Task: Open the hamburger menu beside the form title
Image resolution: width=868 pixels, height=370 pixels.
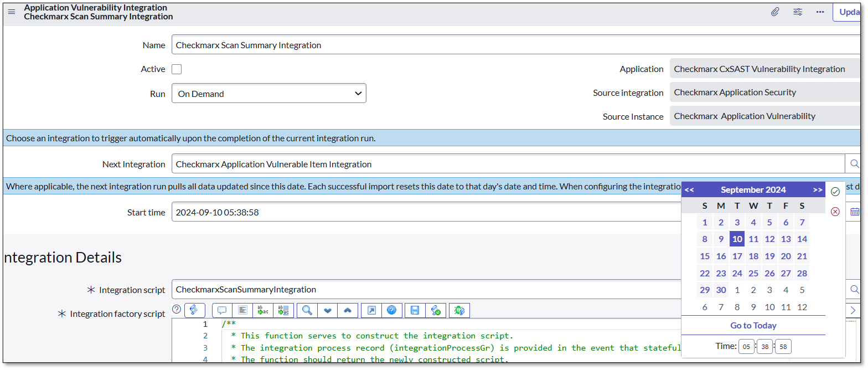Action: [12, 12]
